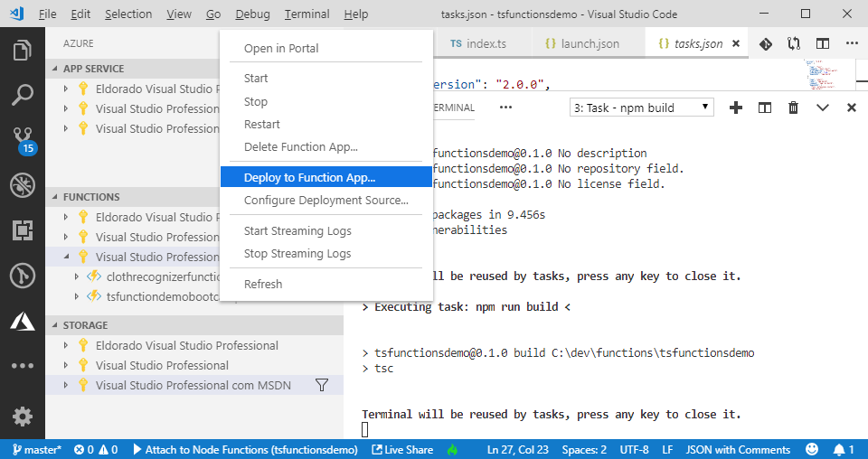
Task: Open the Azure view in activity bar
Action: (x=22, y=321)
